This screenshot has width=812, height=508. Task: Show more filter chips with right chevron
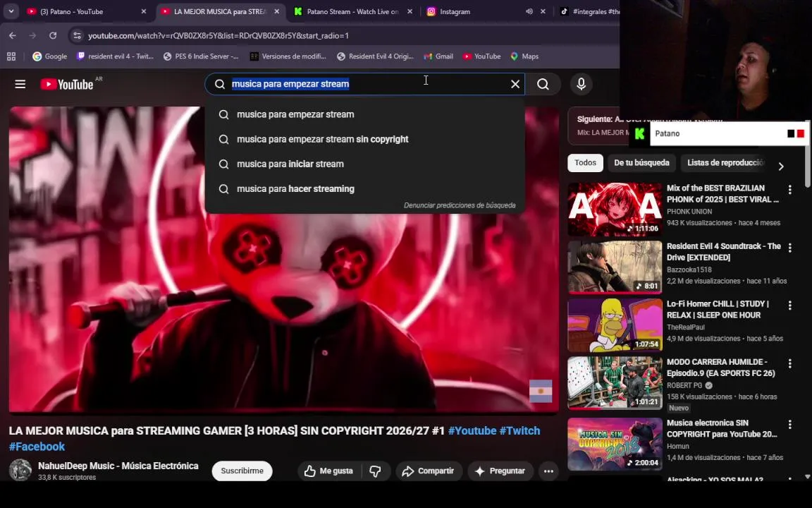point(781,167)
